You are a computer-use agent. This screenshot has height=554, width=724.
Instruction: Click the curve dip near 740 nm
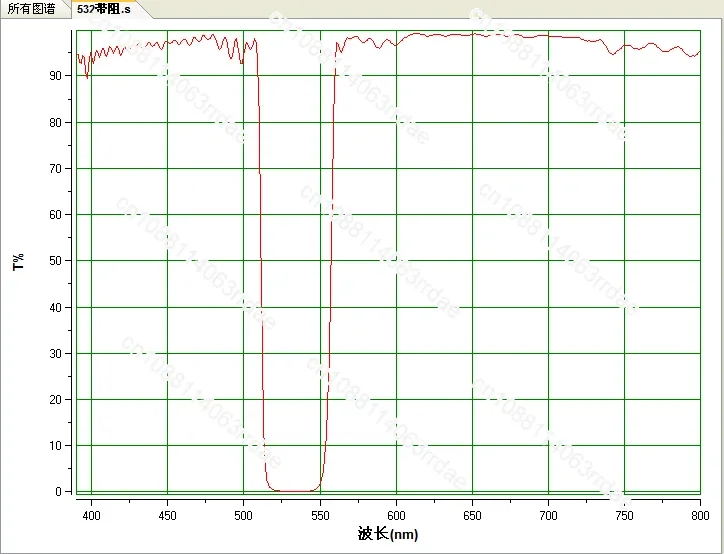coord(613,54)
